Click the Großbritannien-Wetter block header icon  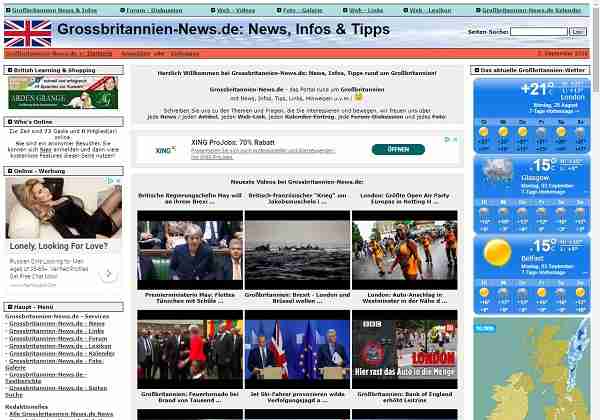point(477,70)
